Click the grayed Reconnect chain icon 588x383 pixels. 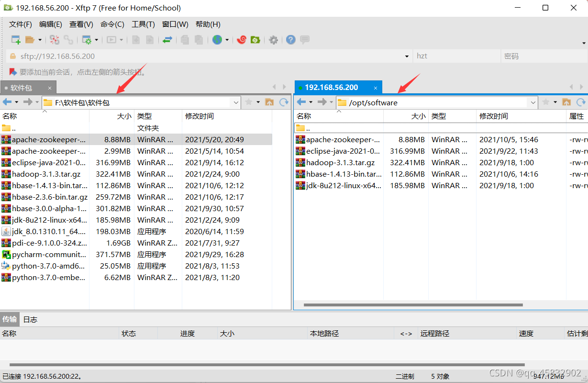coord(69,40)
